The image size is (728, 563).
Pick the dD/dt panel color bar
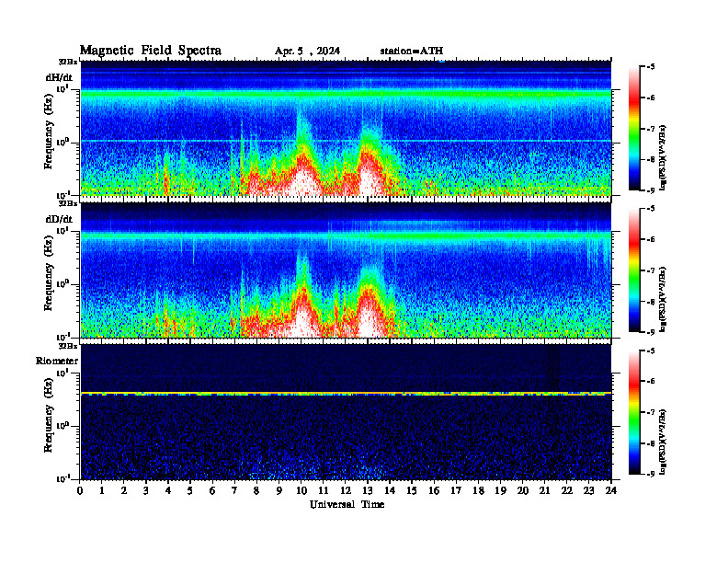pyautogui.click(x=633, y=270)
